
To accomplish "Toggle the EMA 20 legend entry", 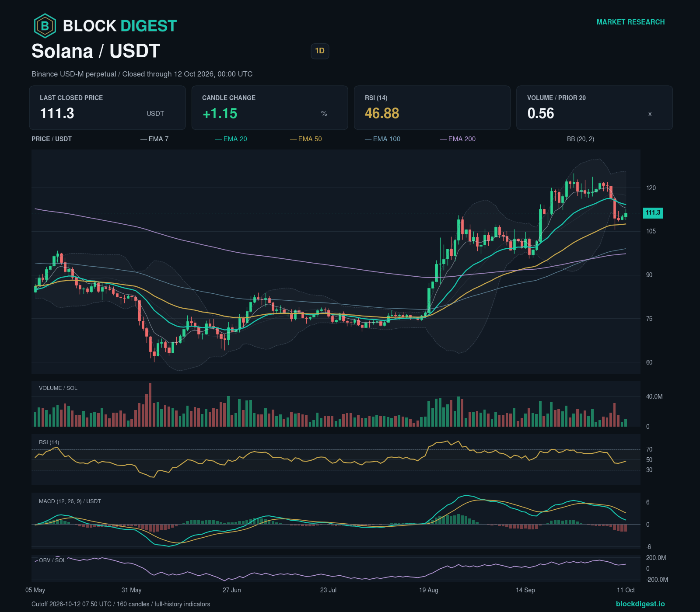I will [231, 139].
